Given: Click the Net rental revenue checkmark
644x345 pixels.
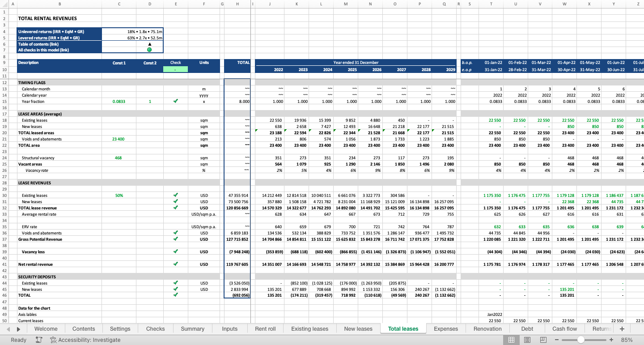Looking at the screenshot, I should 176,264.
